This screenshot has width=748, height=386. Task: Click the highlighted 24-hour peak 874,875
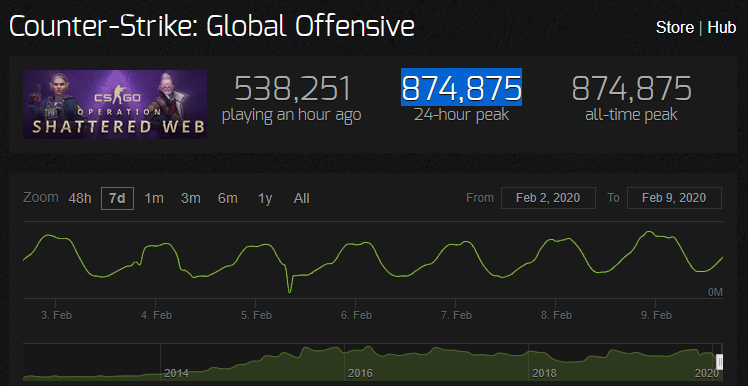tap(461, 87)
